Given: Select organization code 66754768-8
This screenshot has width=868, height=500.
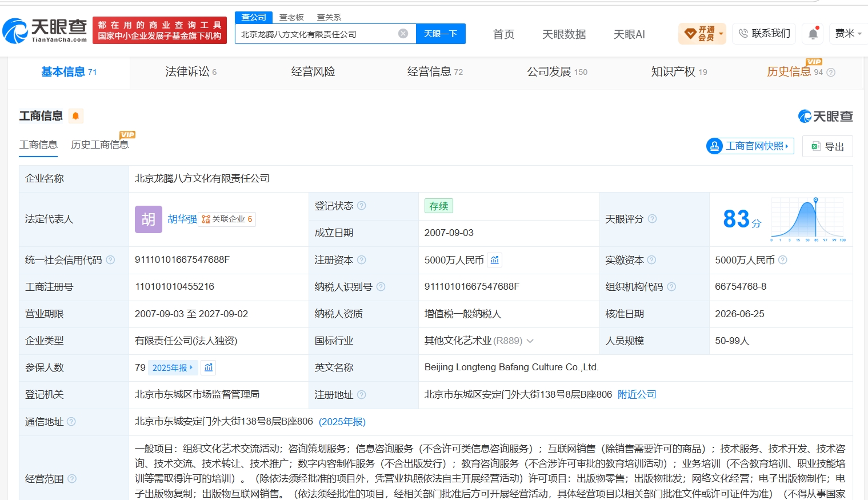Looking at the screenshot, I should [741, 287].
